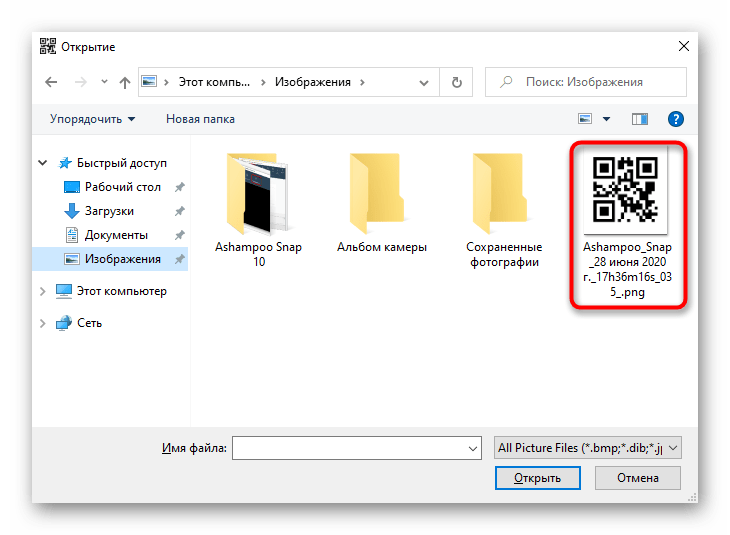
Task: Go back with the left arrow button
Action: pyautogui.click(x=51, y=82)
